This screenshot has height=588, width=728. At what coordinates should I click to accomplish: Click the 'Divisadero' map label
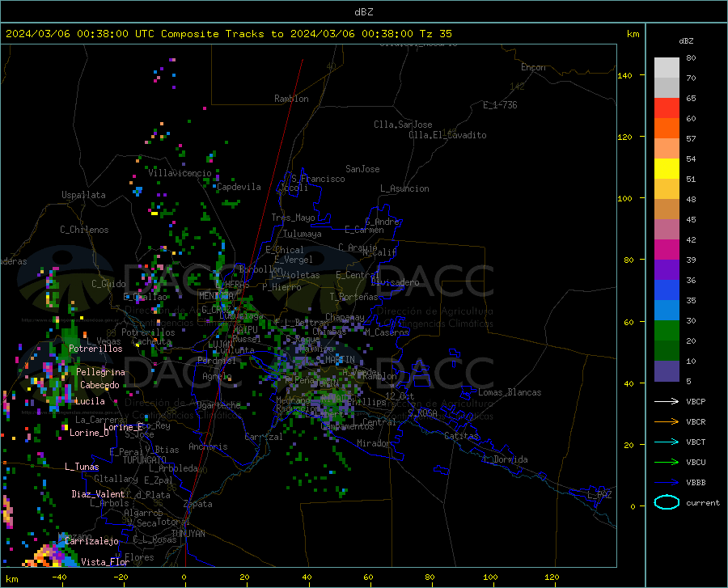(x=395, y=282)
